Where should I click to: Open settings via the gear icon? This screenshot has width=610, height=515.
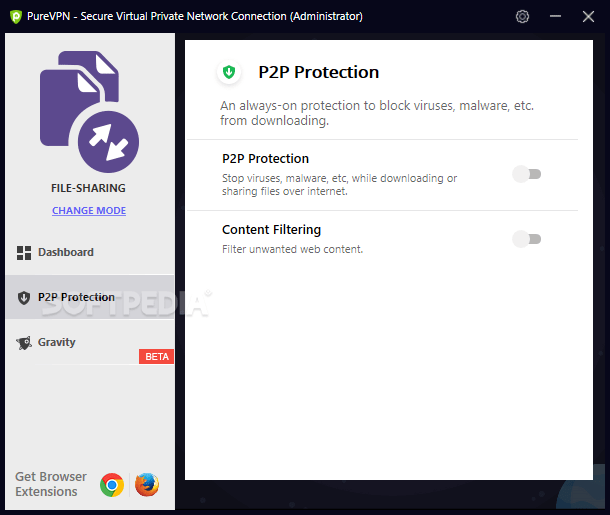[522, 16]
